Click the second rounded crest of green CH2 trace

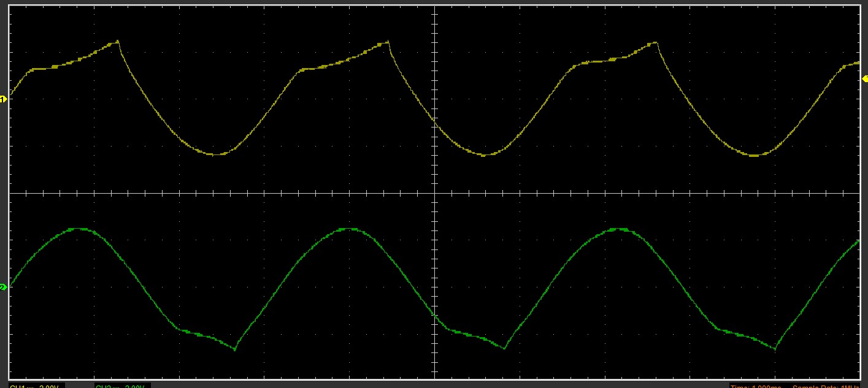(349, 229)
